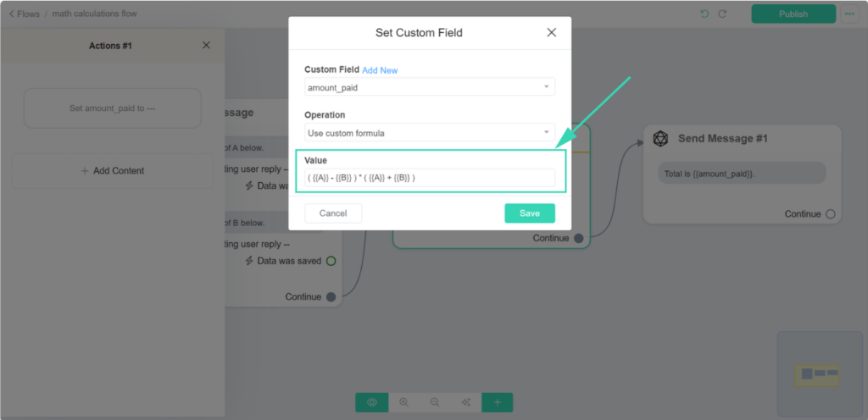Click the Add New custom field link
The width and height of the screenshot is (868, 420).
click(x=380, y=70)
